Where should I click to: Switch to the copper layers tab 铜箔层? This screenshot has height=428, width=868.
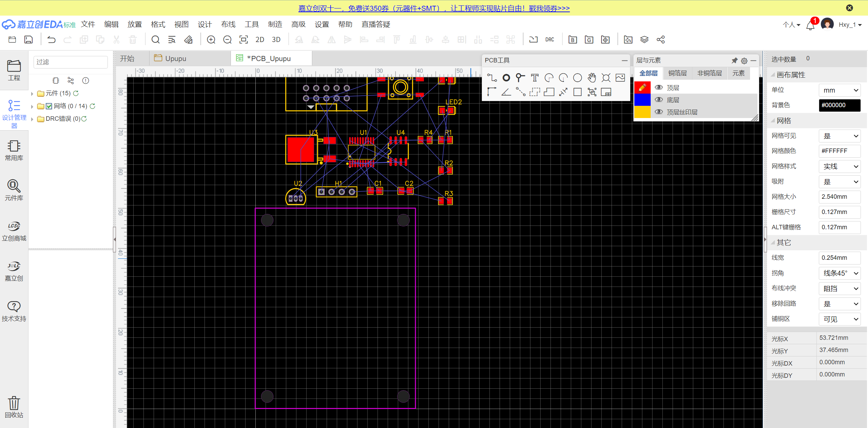pyautogui.click(x=677, y=73)
